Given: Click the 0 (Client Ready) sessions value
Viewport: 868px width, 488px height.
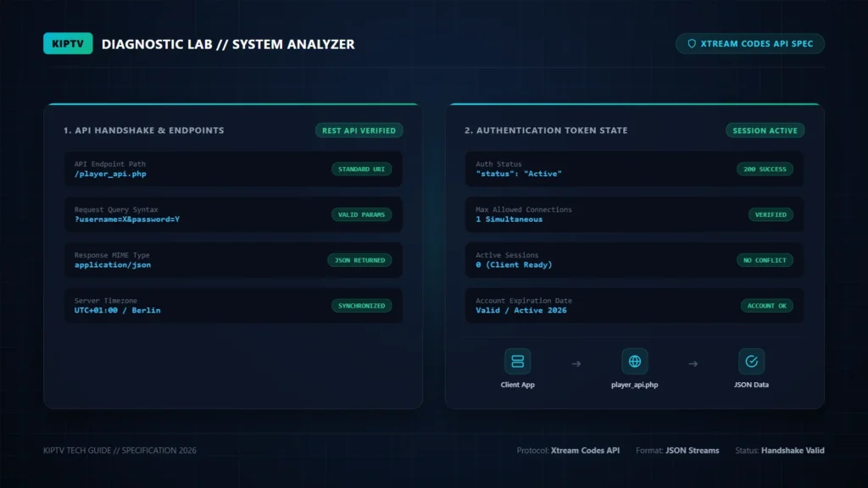Looking at the screenshot, I should (x=514, y=265).
